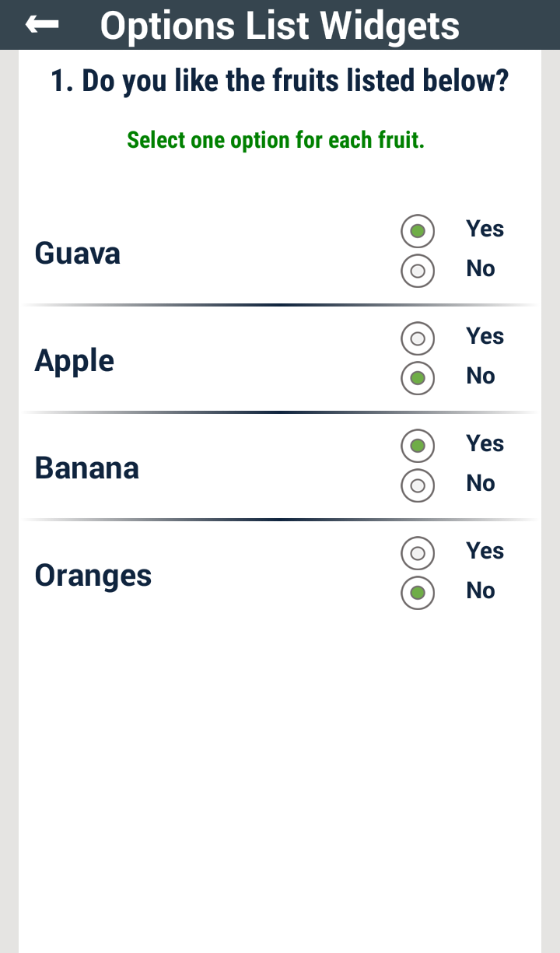Select No radio button for Guava
The image size is (560, 953).
point(418,271)
